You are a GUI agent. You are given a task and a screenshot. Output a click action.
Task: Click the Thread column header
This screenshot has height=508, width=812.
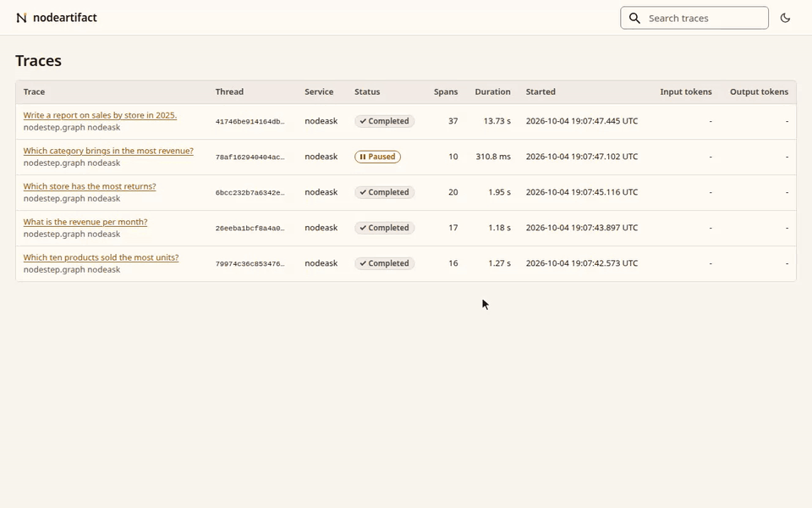[229, 91]
